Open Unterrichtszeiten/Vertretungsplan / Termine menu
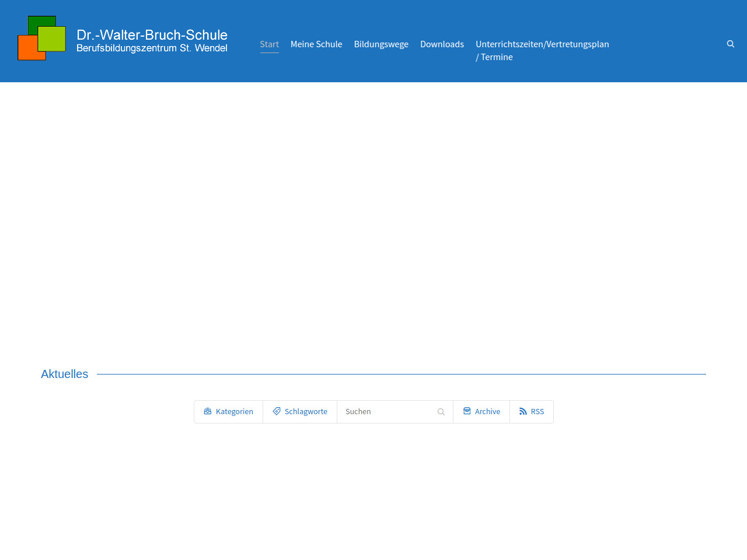The height and width of the screenshot is (560, 747). [542, 50]
